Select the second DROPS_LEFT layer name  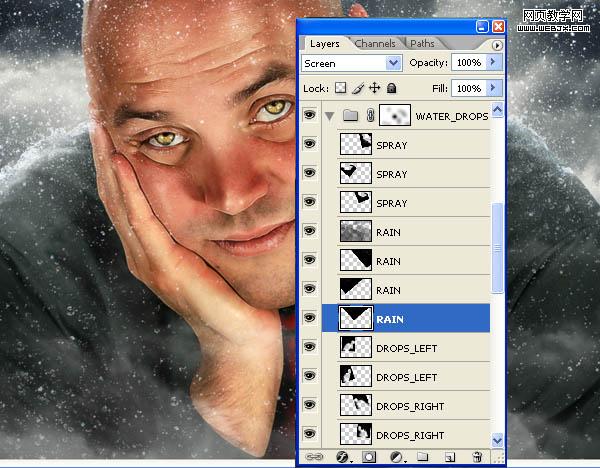(406, 378)
